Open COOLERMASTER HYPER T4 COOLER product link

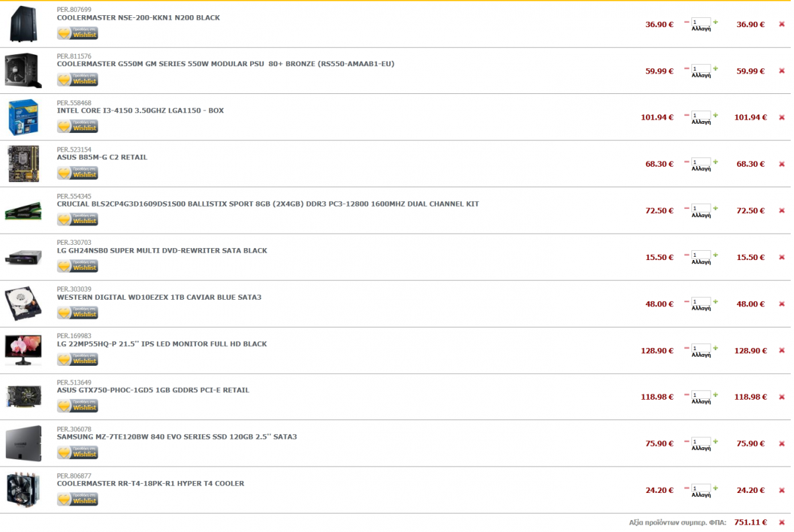(x=150, y=484)
